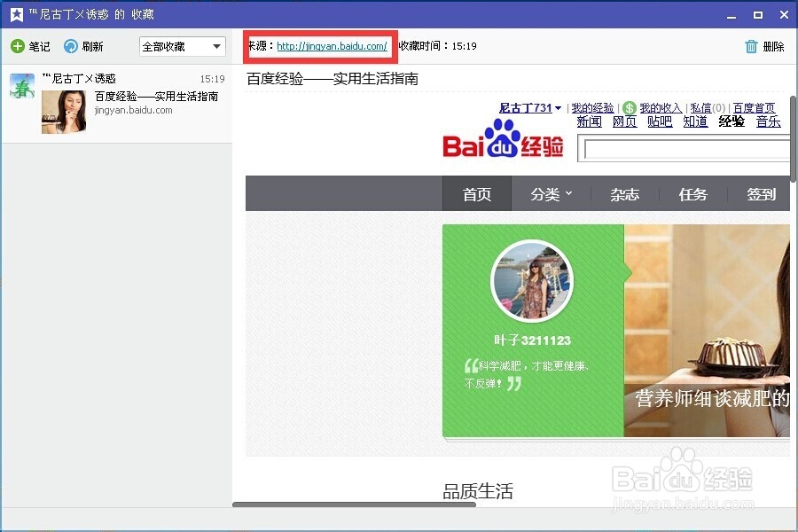
Task: Click the vertical scrollbar on the right
Action: (793, 139)
